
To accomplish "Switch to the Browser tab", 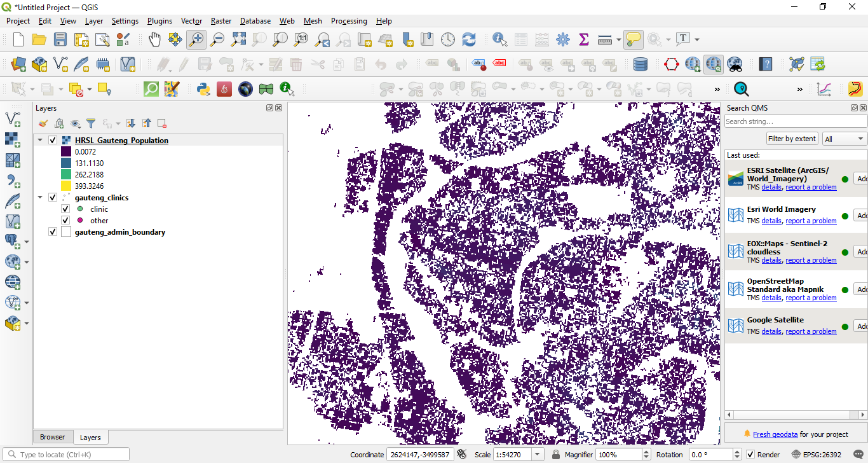I will [x=52, y=437].
